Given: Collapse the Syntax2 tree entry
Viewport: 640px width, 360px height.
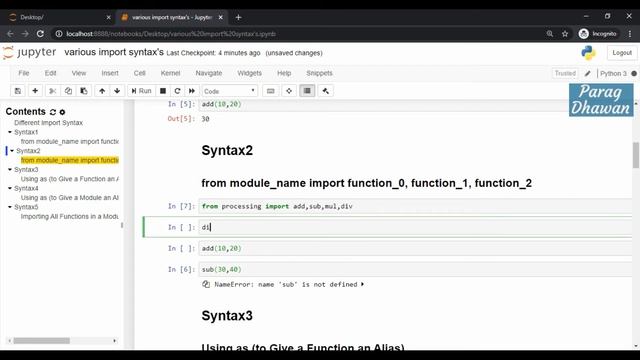Looking at the screenshot, I should click(12, 151).
